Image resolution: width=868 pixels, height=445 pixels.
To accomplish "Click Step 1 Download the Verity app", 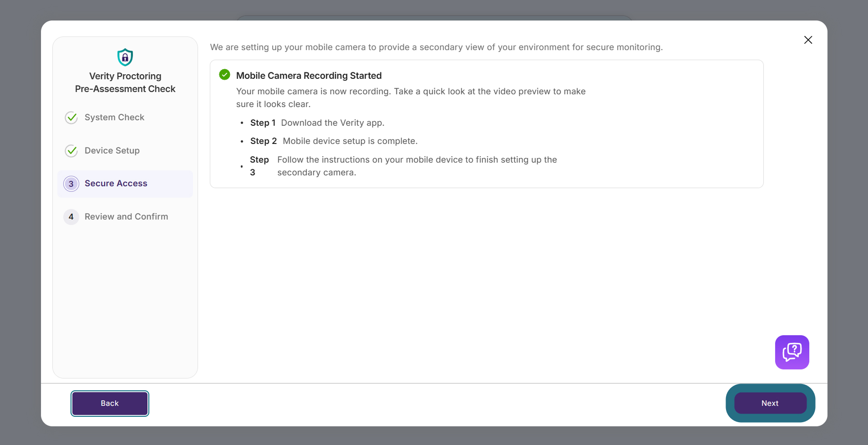I will pyautogui.click(x=317, y=123).
